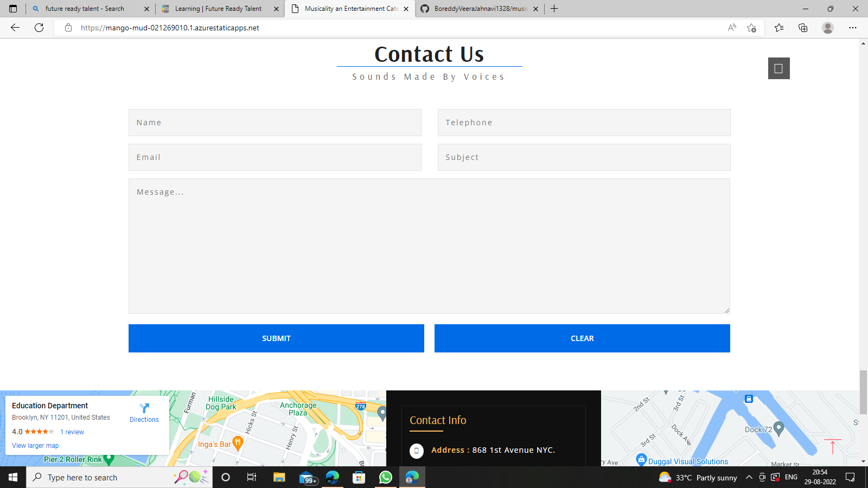Open the browser profile avatar
Viewport: 868px width, 488px height.
(828, 28)
